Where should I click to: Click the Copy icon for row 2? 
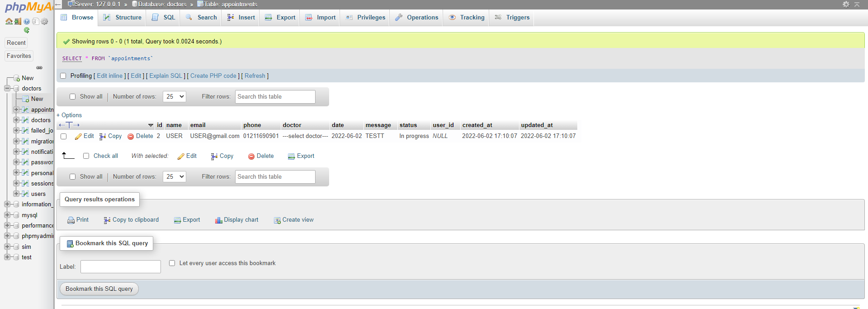point(103,136)
